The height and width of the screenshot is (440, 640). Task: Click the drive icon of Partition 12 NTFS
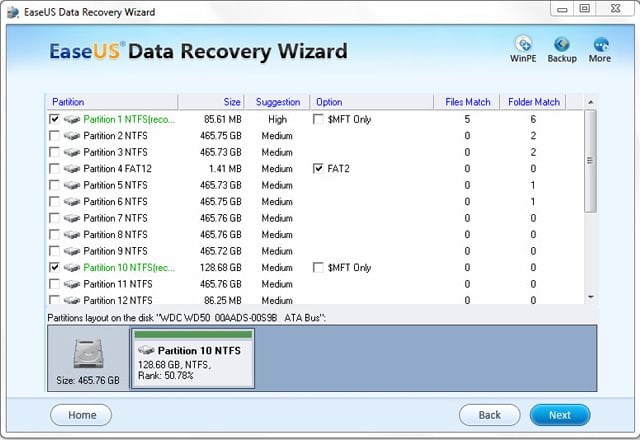pos(72,300)
